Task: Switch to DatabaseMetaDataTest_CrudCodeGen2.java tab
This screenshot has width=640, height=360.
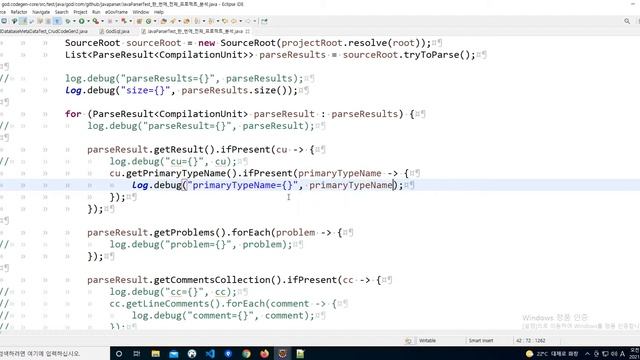Action: pos(43,31)
